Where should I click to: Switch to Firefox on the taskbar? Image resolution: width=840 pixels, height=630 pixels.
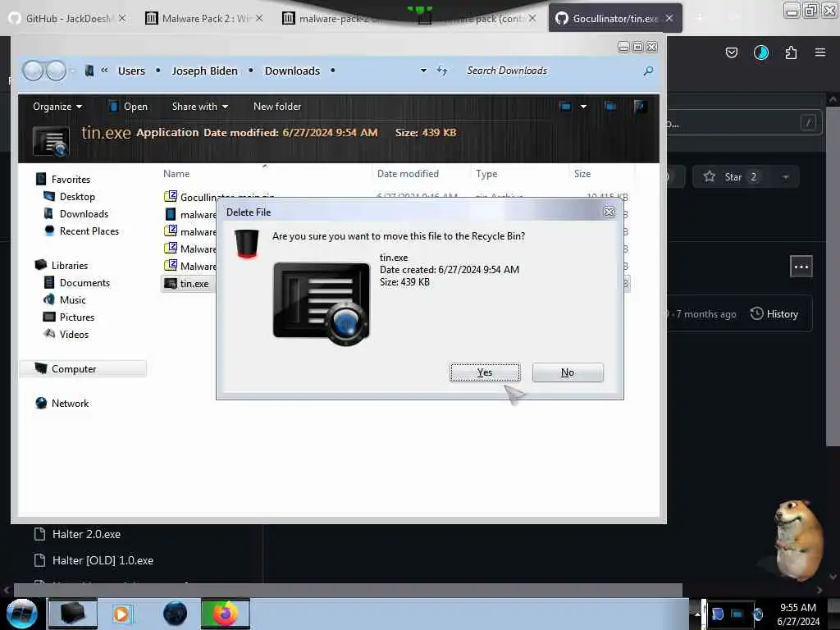[x=225, y=614]
